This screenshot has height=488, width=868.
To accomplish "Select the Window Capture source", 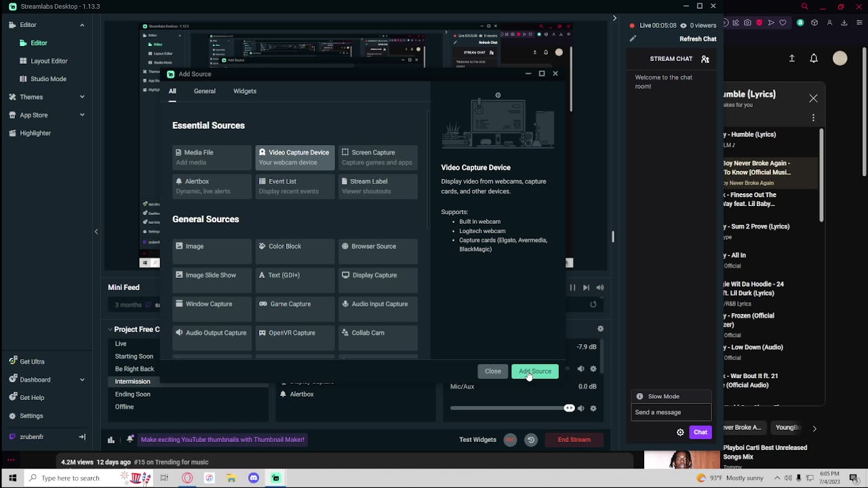I will click(212, 309).
